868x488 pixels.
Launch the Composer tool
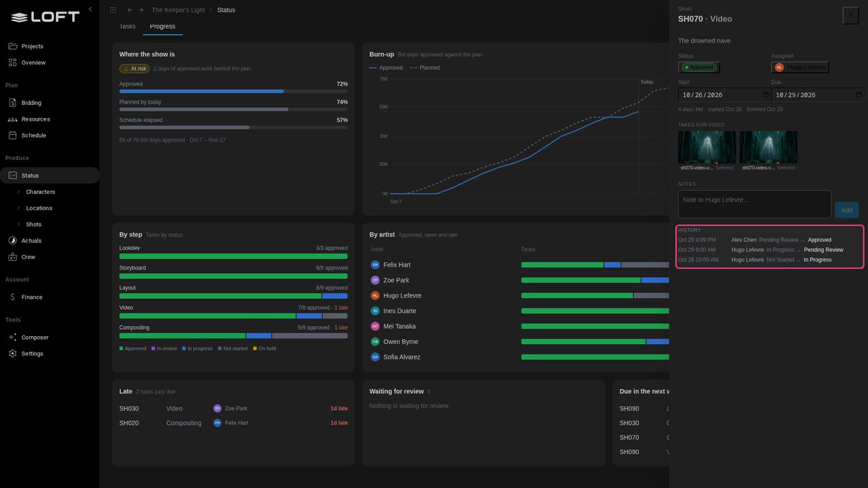point(50,338)
